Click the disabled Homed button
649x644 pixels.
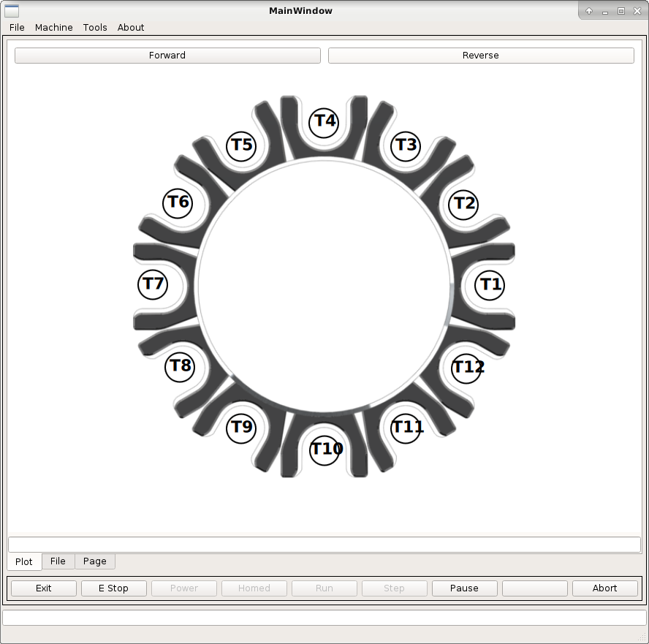point(254,588)
